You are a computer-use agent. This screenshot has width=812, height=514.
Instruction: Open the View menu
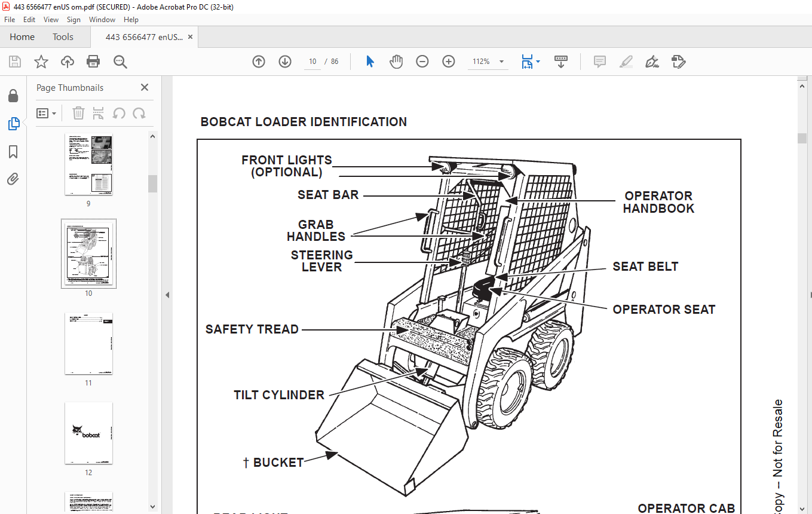51,20
